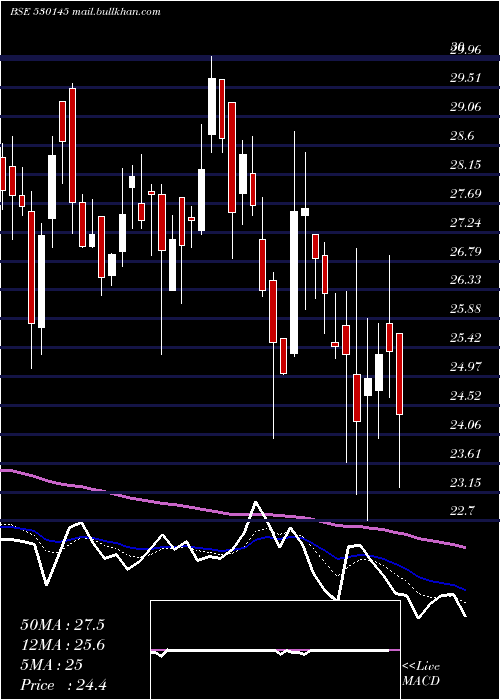Click the 25.42 price axis label

466,338
